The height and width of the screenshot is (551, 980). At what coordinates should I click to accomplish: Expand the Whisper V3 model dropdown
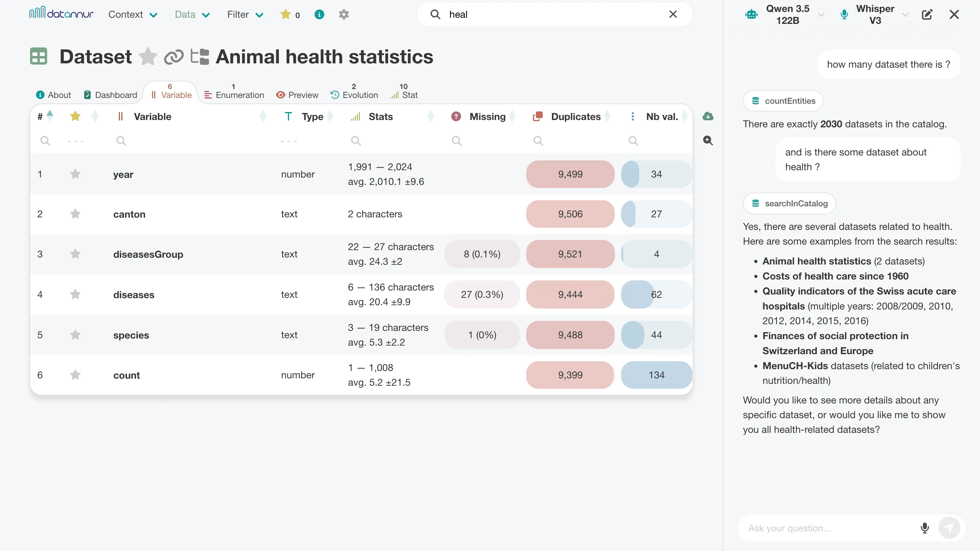click(905, 15)
